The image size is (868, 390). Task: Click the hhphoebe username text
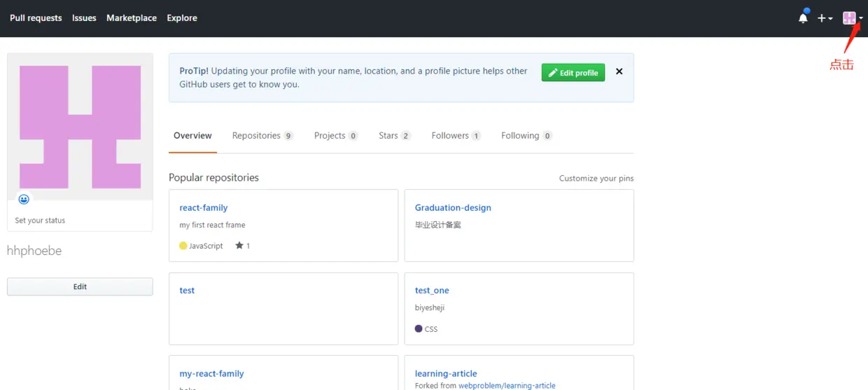pyautogui.click(x=34, y=251)
